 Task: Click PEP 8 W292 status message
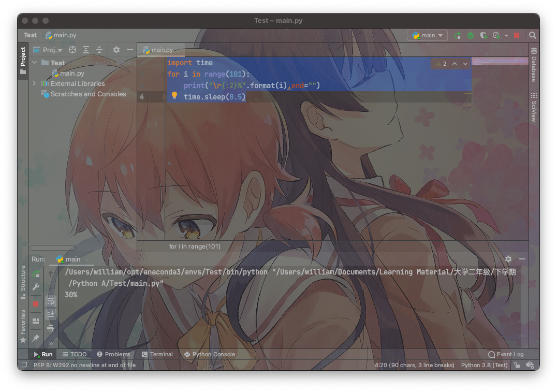click(84, 365)
